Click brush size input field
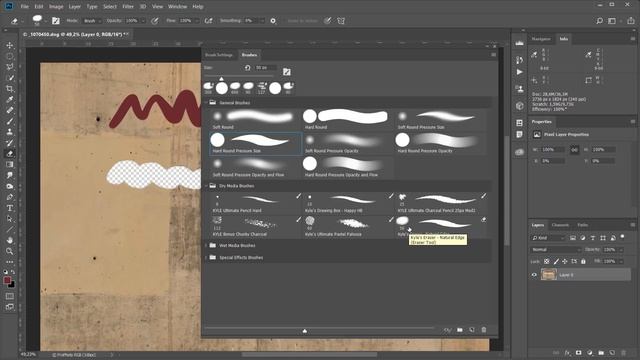Viewport: 640px width, 360px height. coord(265,68)
